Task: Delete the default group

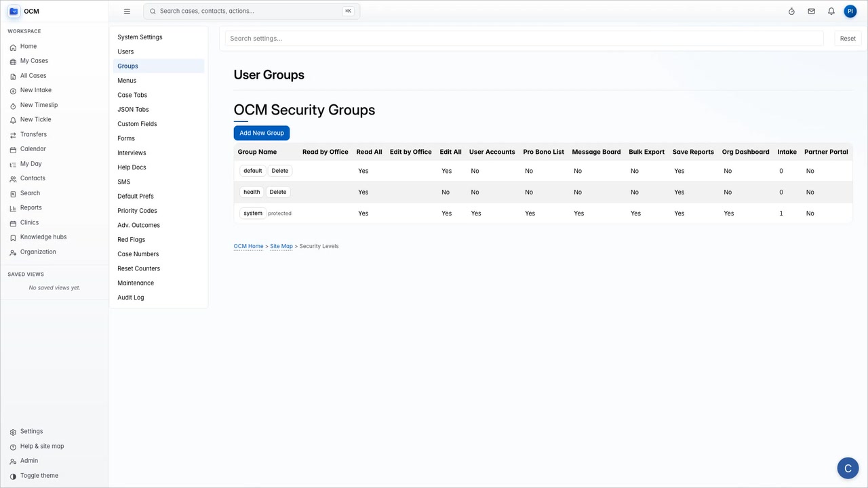Action: pyautogui.click(x=280, y=171)
